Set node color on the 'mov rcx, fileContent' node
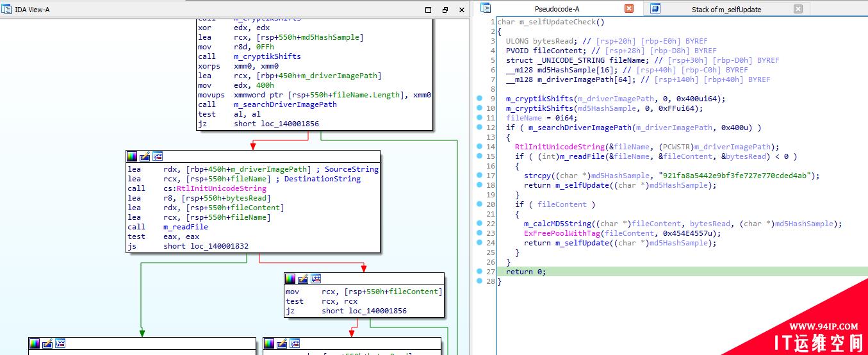 pyautogui.click(x=290, y=279)
